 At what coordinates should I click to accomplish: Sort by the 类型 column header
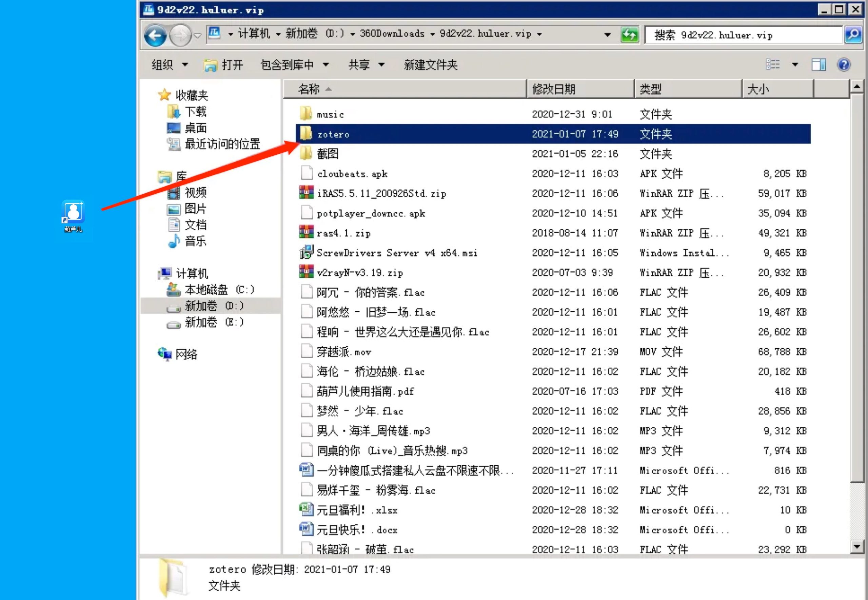tap(688, 89)
